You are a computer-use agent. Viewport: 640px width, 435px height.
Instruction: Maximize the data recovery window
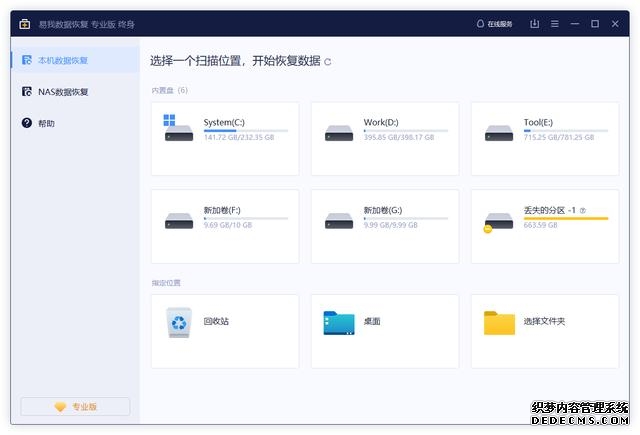tap(595, 24)
